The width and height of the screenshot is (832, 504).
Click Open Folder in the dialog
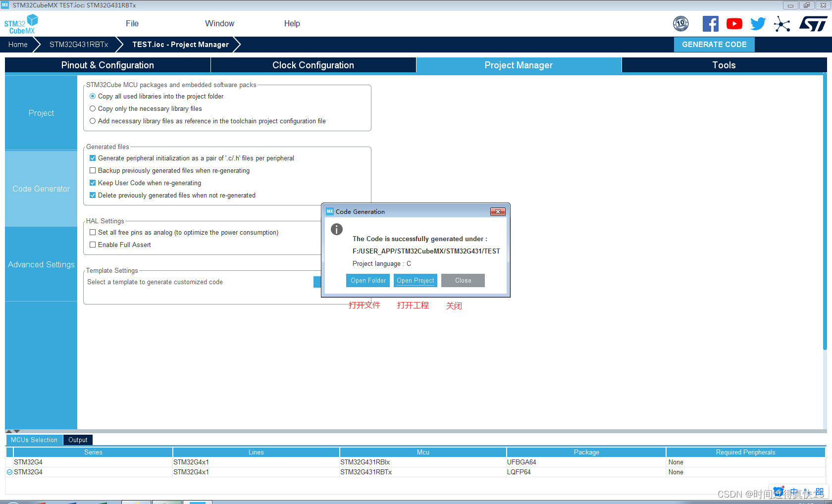(x=368, y=281)
